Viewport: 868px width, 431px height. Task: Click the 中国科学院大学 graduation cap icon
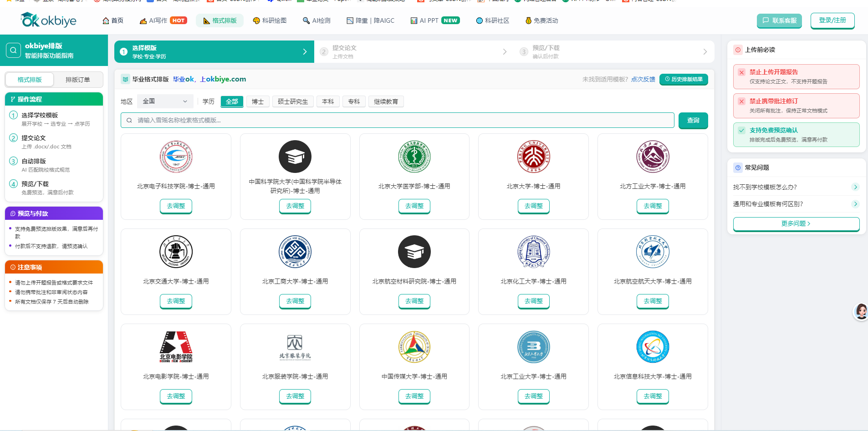(295, 157)
